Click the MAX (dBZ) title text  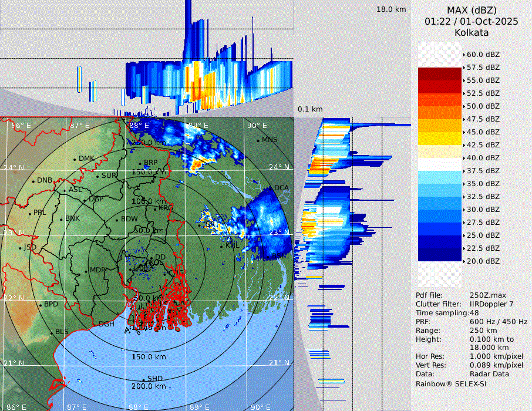[x=472, y=10]
